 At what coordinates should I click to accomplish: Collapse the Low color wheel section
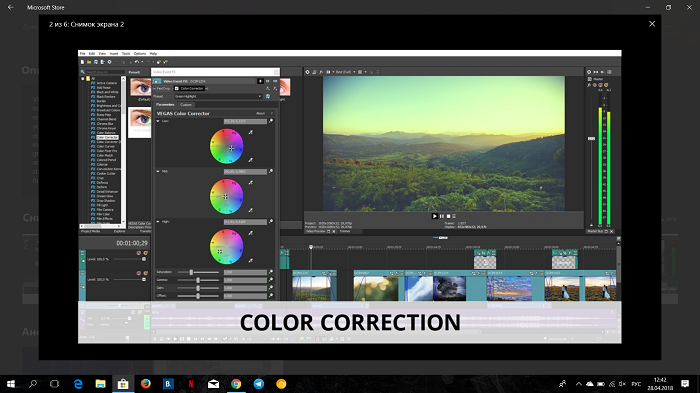158,121
